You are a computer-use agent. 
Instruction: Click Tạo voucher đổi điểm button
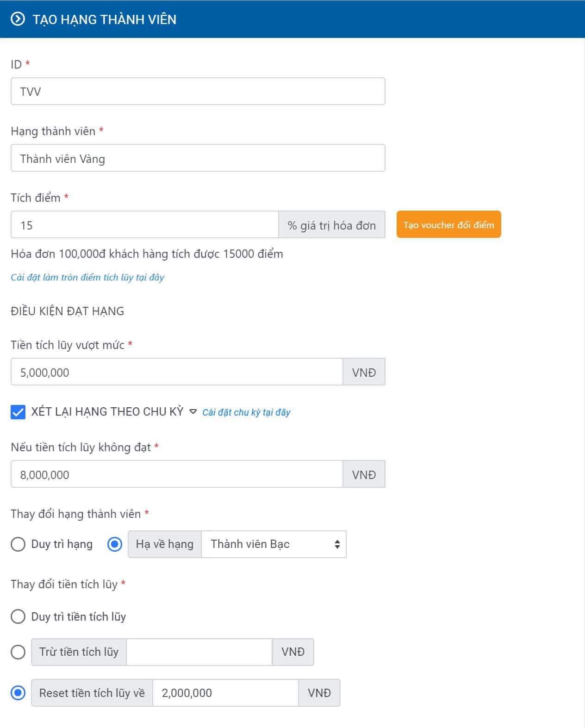point(448,224)
